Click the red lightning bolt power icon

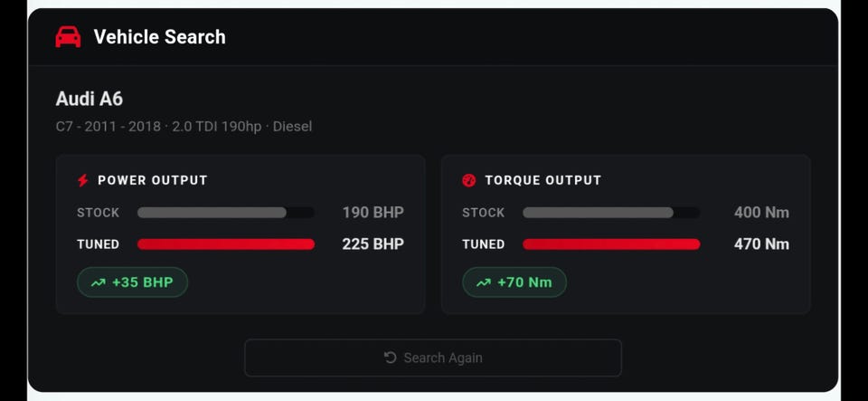coord(82,180)
